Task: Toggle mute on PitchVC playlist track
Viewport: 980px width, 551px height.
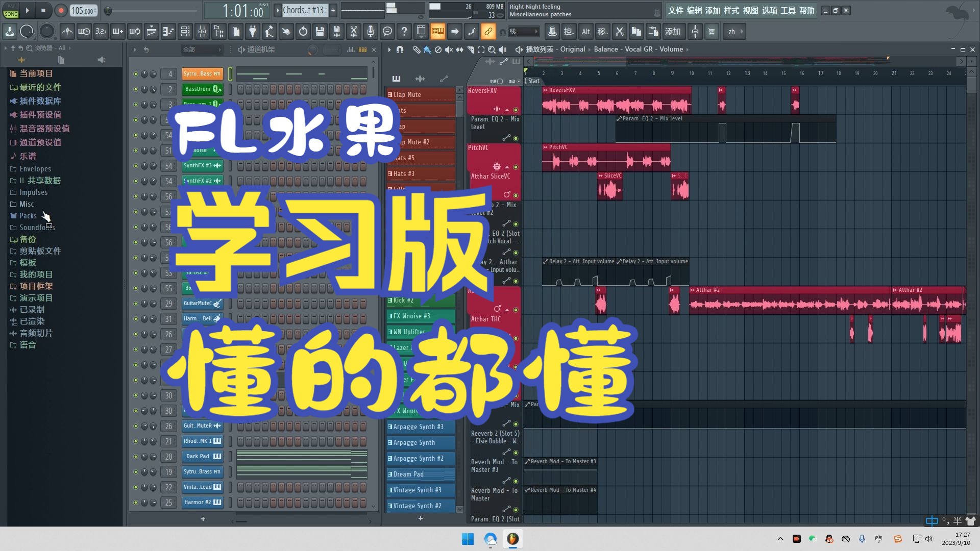Action: click(x=516, y=167)
